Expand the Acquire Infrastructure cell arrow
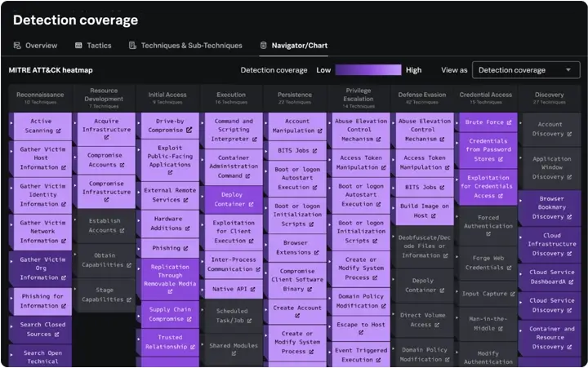The height and width of the screenshot is (368, 588). pos(76,124)
